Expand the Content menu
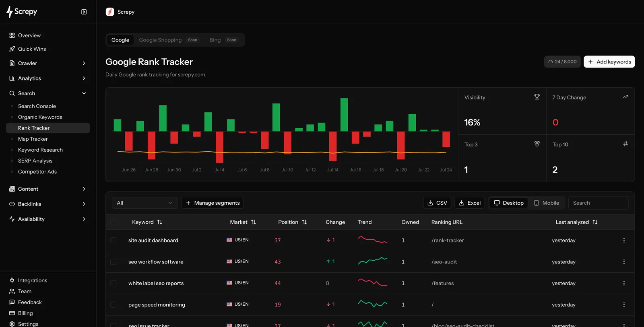 coord(48,189)
